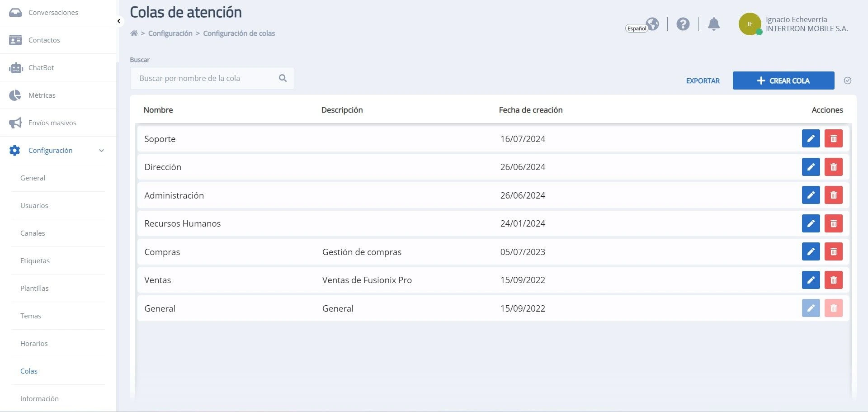Edit the Compras queue
This screenshot has height=412, width=868.
click(811, 252)
